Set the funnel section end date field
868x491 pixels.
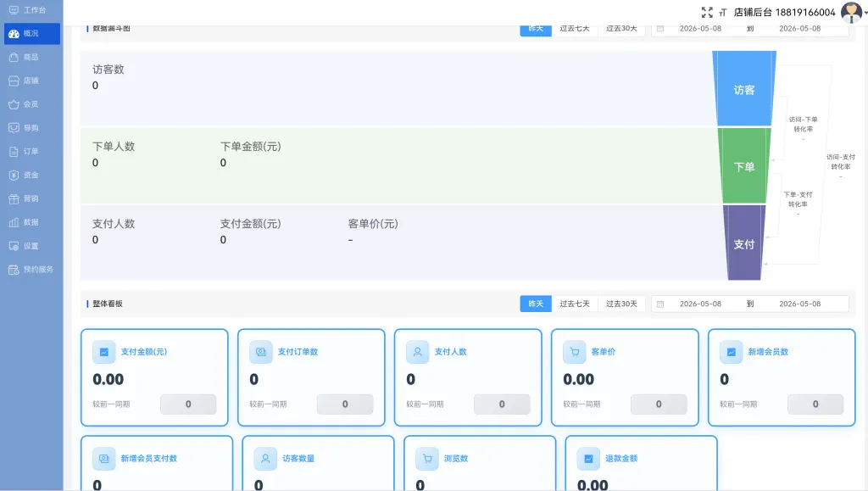[x=800, y=29]
